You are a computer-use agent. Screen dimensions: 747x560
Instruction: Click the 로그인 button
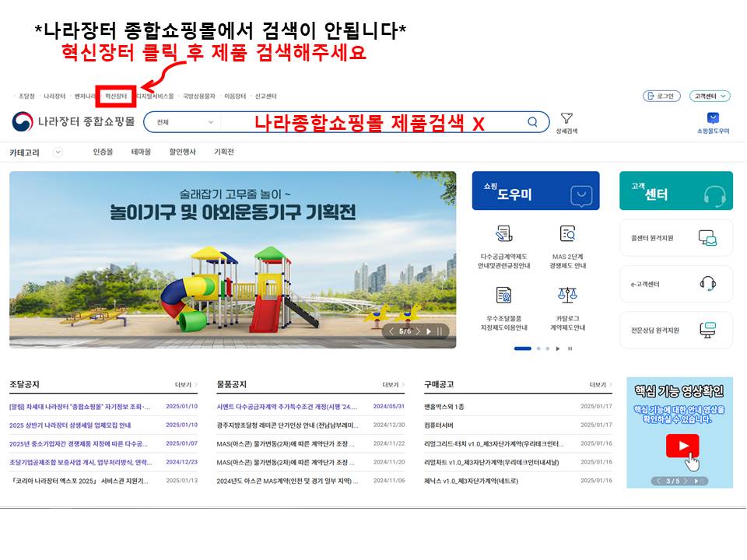pyautogui.click(x=661, y=96)
